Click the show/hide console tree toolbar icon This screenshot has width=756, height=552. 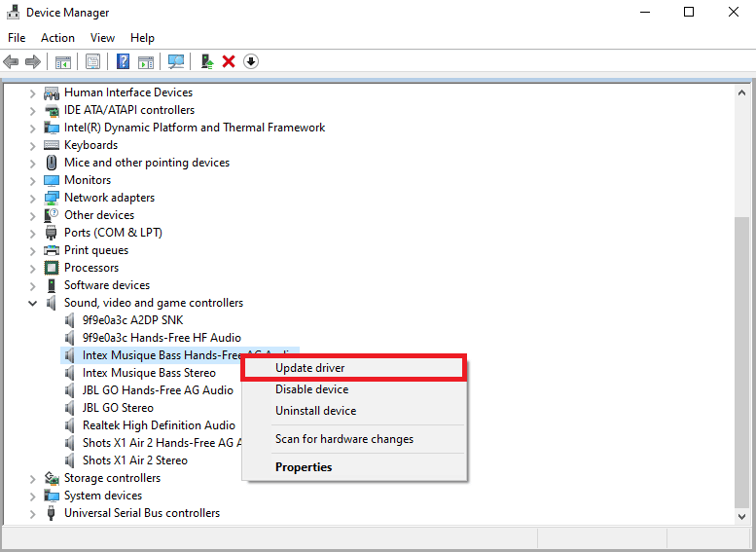(63, 61)
